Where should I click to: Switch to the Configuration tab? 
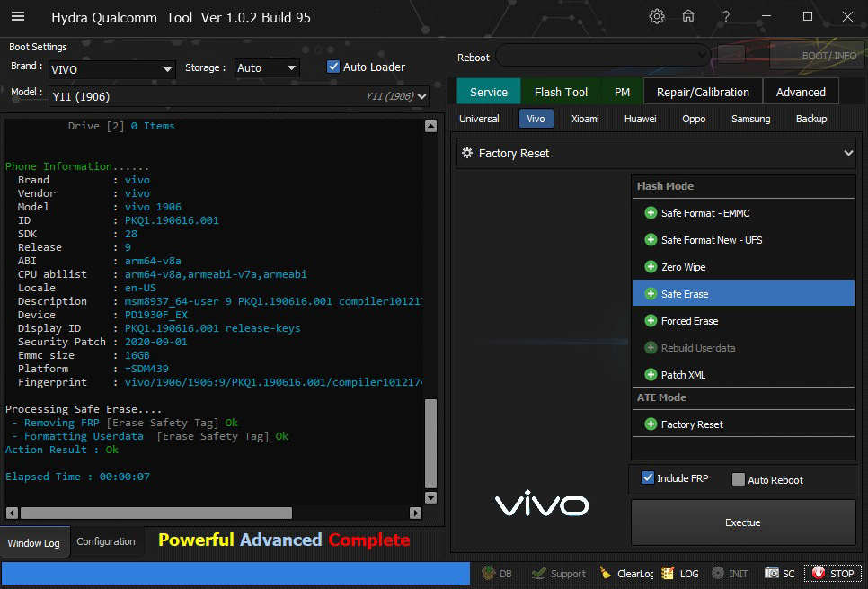point(106,541)
